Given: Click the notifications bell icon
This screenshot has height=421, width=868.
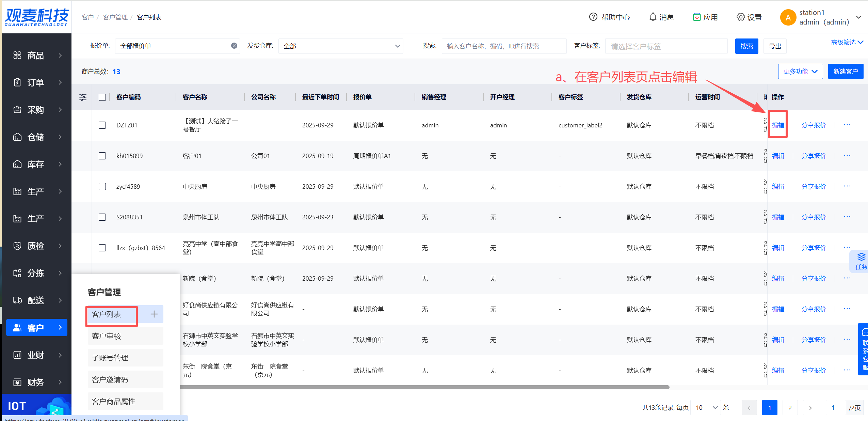Looking at the screenshot, I should (x=653, y=17).
